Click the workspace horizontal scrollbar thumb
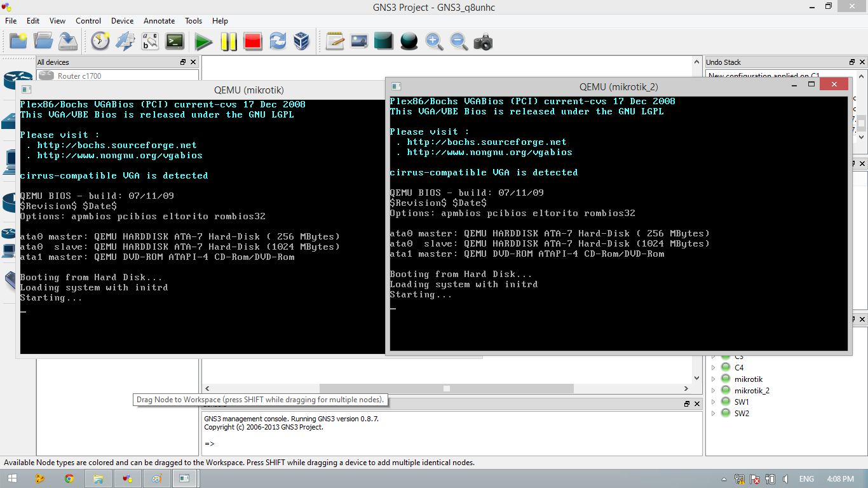The image size is (868, 488). pyautogui.click(x=446, y=388)
